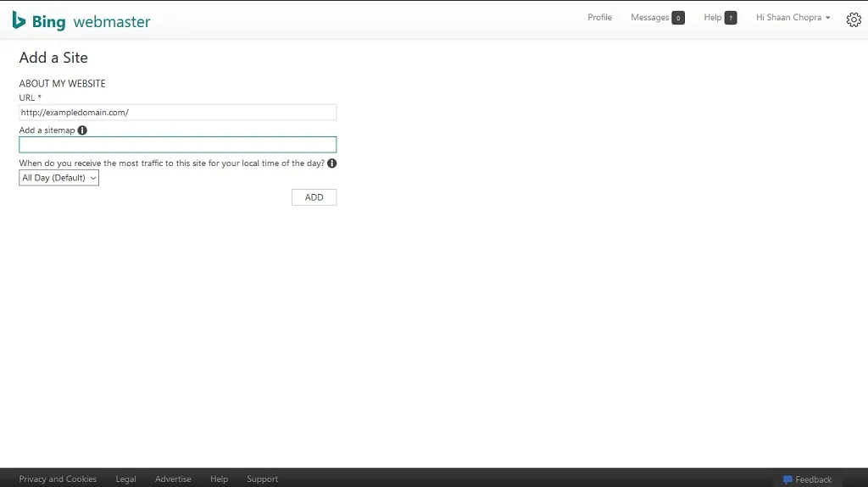Focus the Add a sitemap field
This screenshot has width=868, height=487.
coord(178,145)
